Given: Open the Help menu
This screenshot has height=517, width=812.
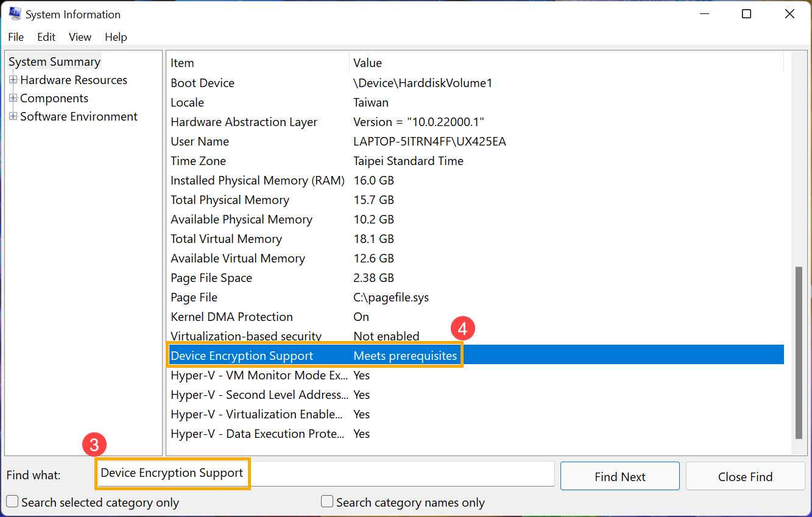Looking at the screenshot, I should click(x=116, y=37).
